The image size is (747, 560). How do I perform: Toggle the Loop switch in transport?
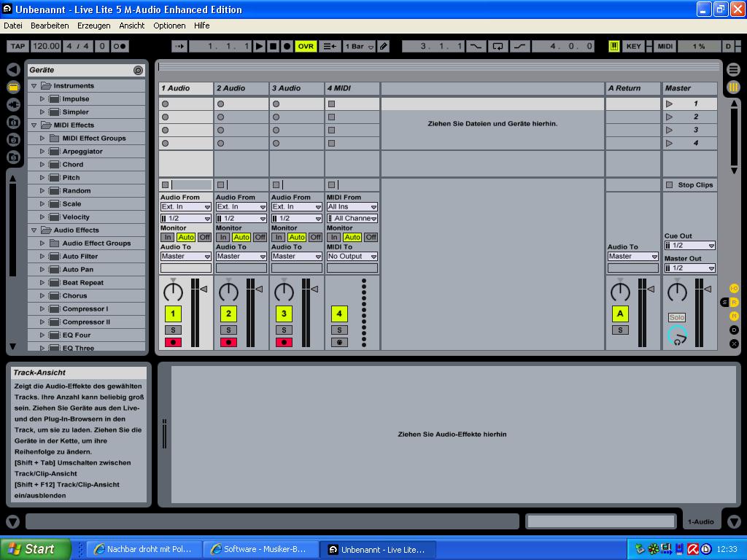click(x=498, y=46)
